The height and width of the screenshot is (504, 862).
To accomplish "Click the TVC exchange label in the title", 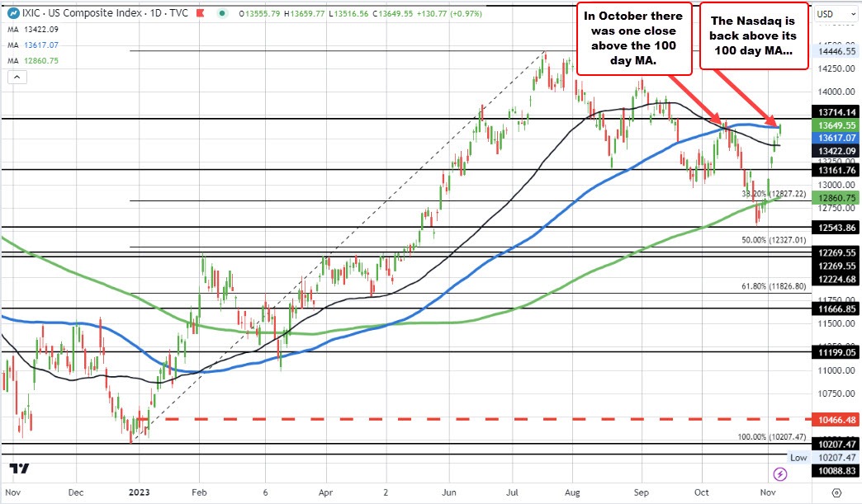I will coord(176,13).
